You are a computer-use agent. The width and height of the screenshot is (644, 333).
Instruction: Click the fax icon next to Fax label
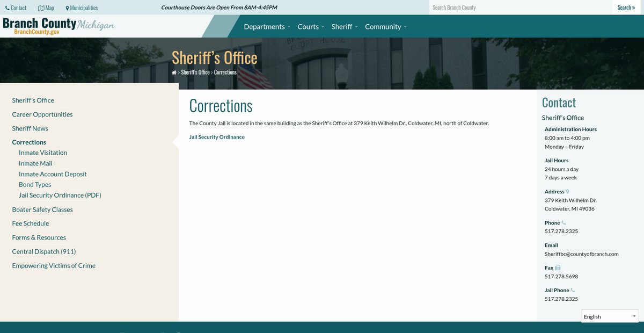tap(558, 267)
